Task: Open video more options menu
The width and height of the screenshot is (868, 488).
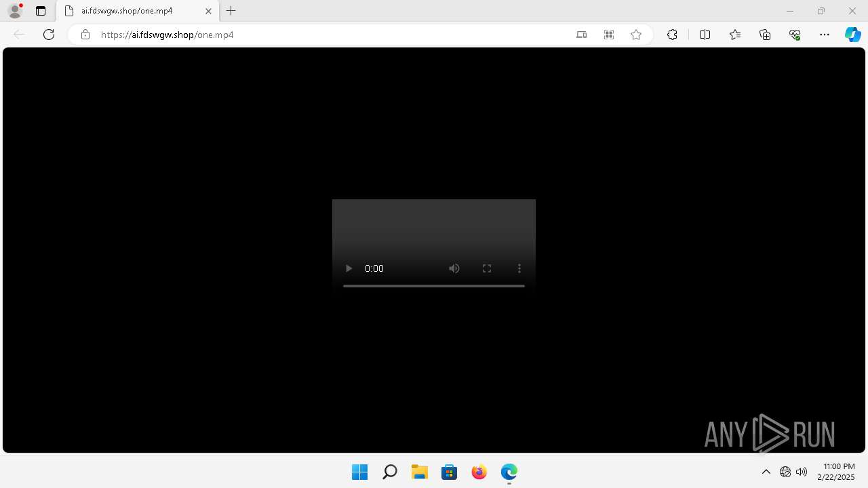Action: [519, 268]
